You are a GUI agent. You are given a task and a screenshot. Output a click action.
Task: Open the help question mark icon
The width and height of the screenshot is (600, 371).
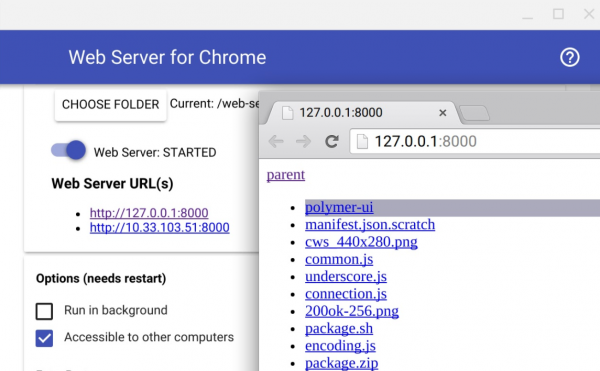(570, 57)
